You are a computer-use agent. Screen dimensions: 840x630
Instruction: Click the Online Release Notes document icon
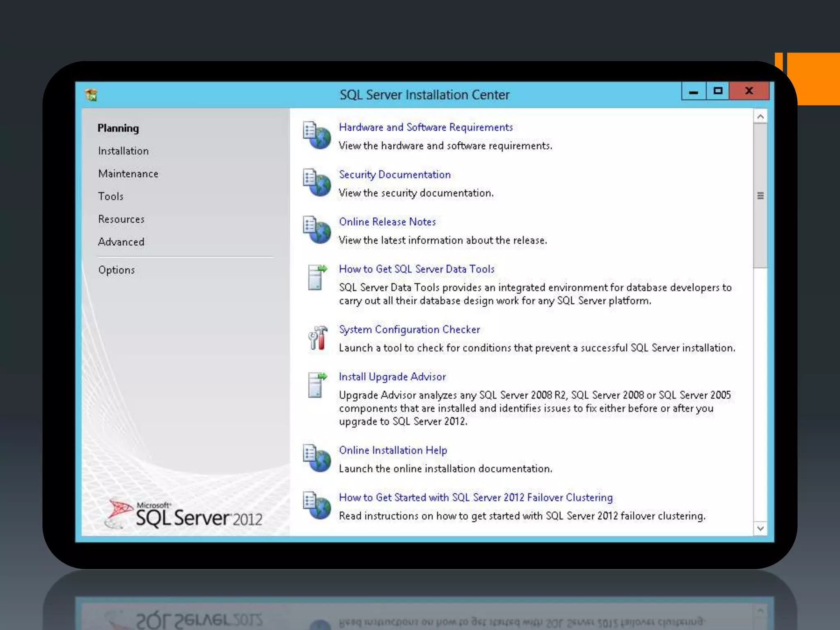317,230
